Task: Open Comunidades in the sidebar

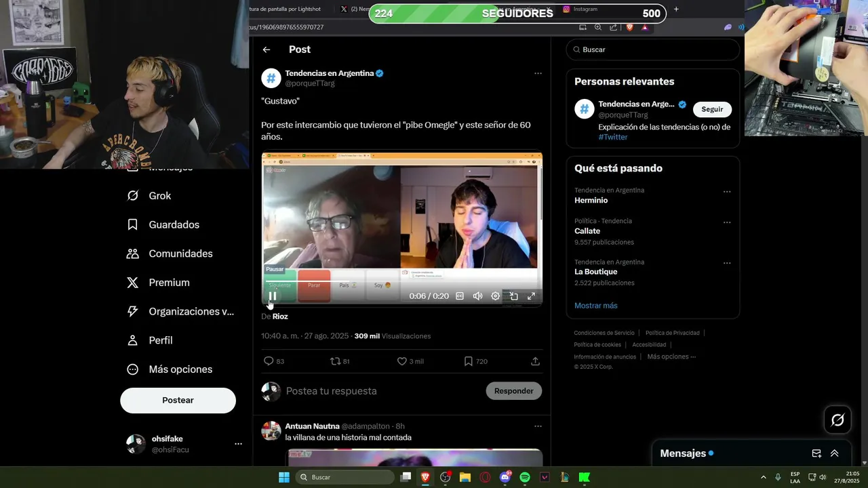Action: [x=170, y=253]
